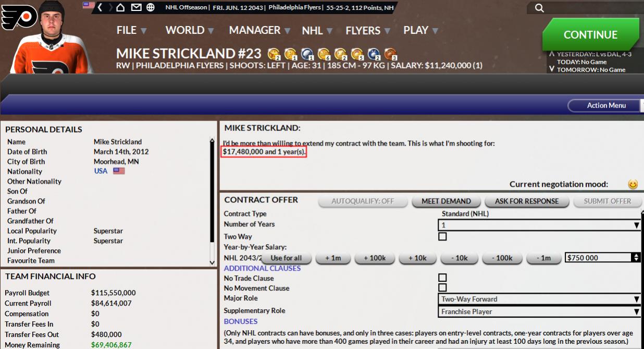644x349 pixels.
Task: Click the contract offer panel scrollbar
Action: (642, 279)
